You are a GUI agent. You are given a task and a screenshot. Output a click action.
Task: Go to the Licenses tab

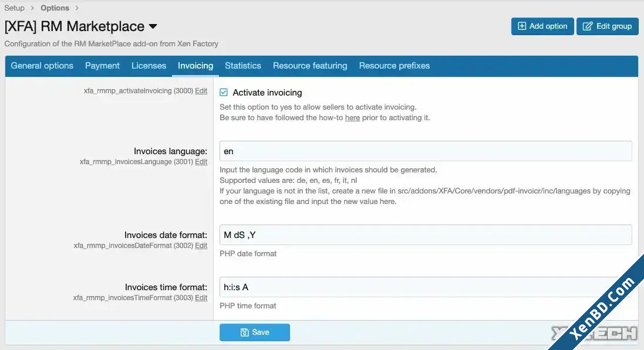149,66
